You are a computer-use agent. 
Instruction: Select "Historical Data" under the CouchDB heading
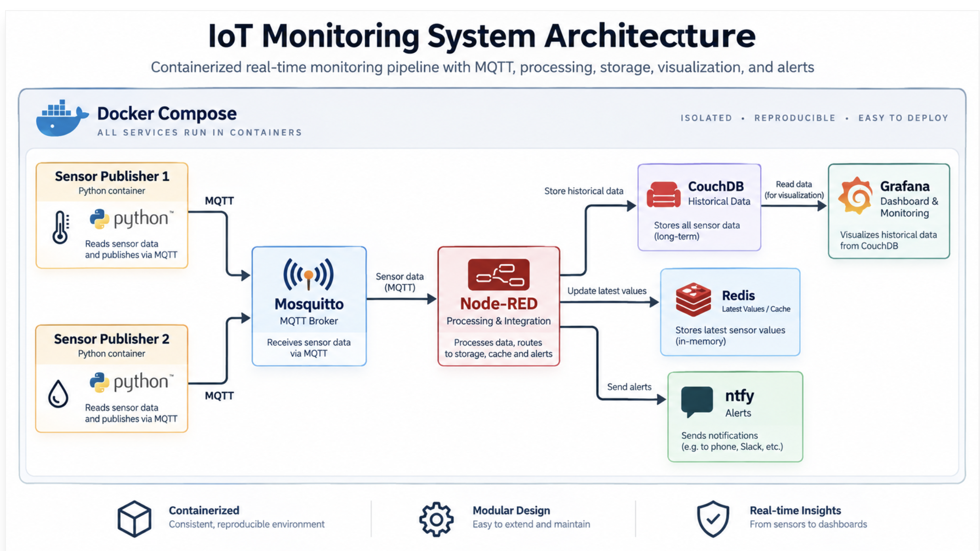[x=719, y=201]
